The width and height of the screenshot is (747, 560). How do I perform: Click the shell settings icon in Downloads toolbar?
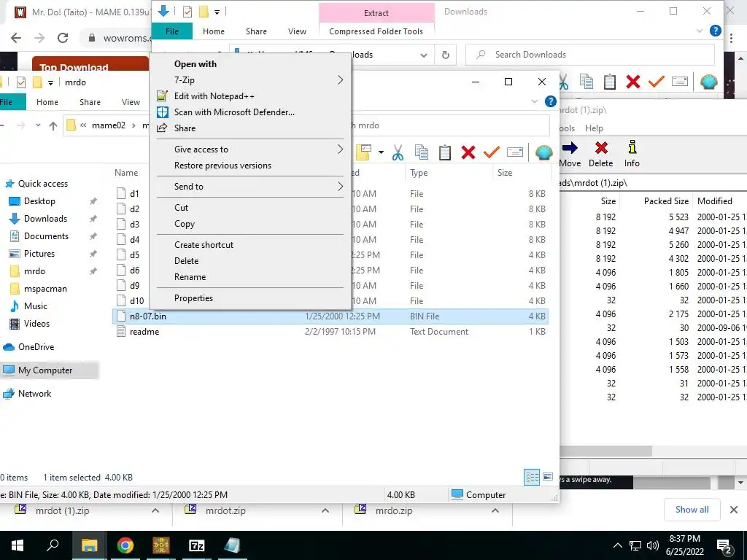[x=709, y=82]
